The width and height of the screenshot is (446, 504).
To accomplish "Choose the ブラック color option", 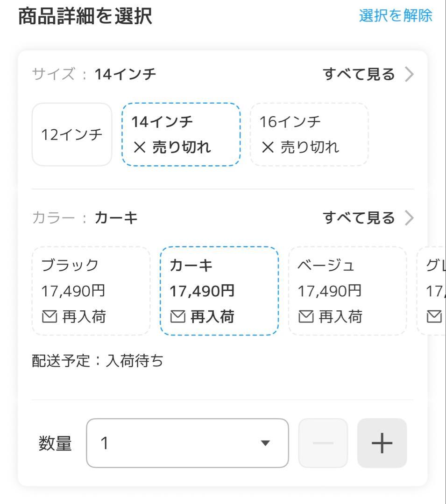I will click(x=91, y=291).
